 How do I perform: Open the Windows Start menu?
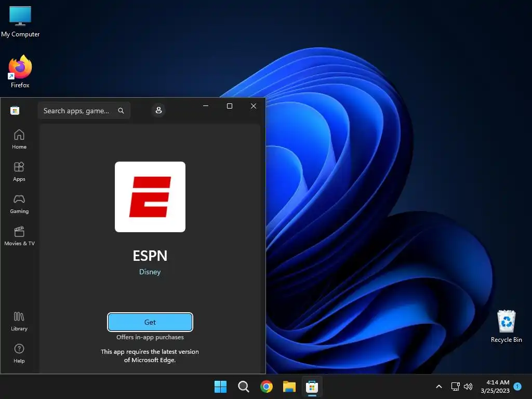click(x=220, y=387)
